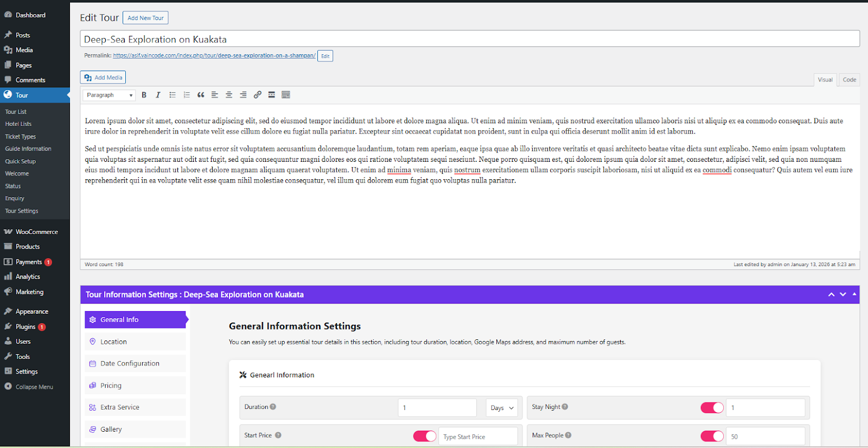This screenshot has width=868, height=448.
Task: Open the Days duration unit dropdown
Action: 502,408
